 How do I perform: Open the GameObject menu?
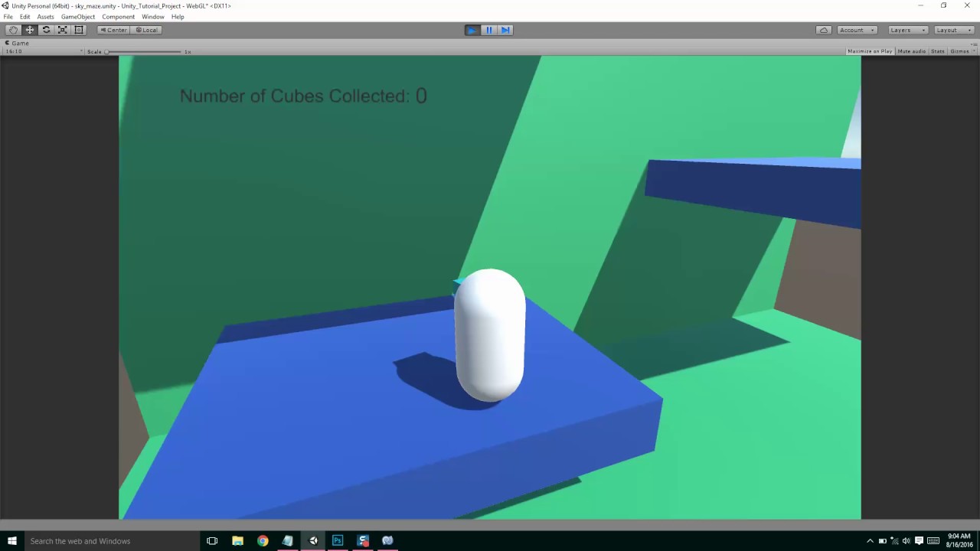[x=78, y=17]
